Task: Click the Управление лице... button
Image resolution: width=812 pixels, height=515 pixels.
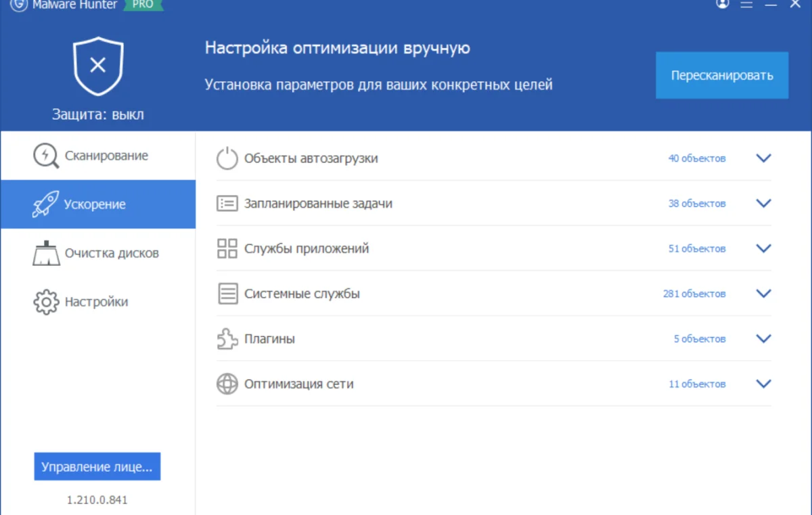Action: (x=97, y=467)
